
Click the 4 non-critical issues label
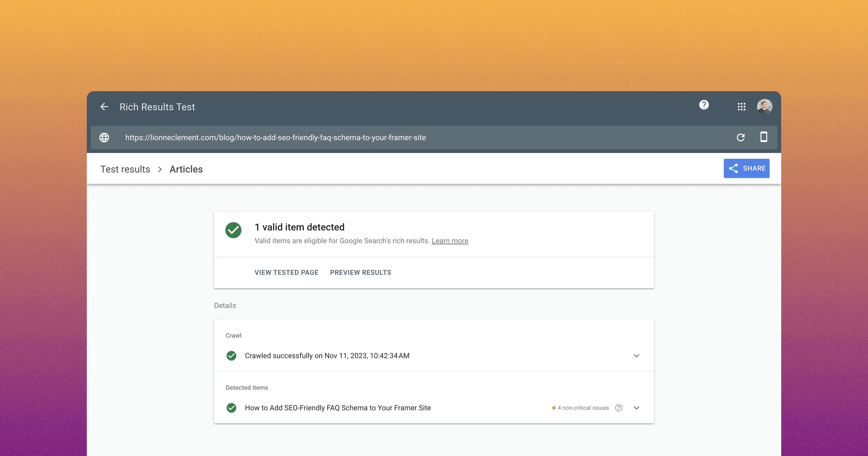[x=583, y=408]
